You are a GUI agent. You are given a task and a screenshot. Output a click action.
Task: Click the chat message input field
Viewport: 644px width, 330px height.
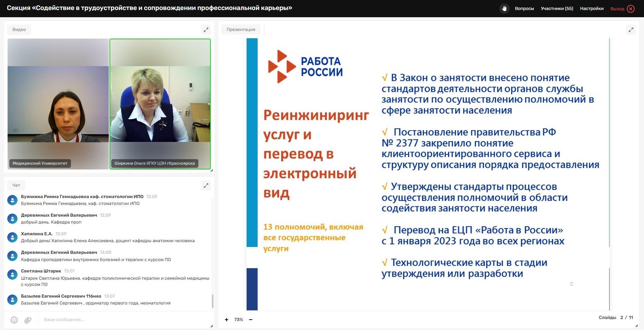[x=124, y=320]
